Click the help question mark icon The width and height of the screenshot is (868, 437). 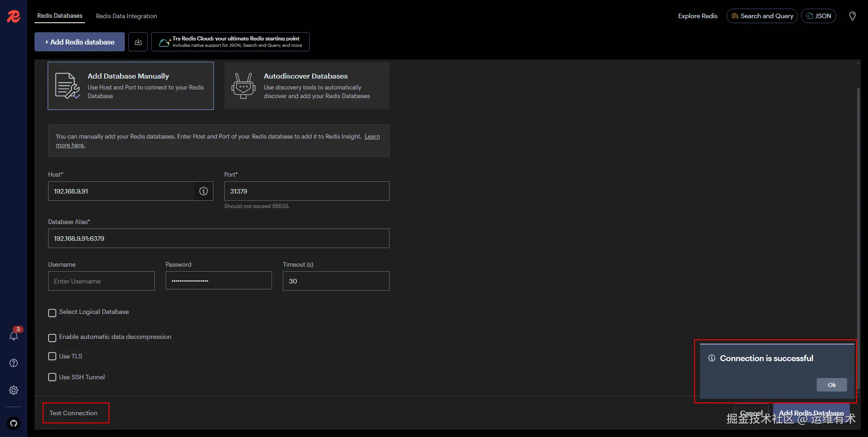coord(13,363)
